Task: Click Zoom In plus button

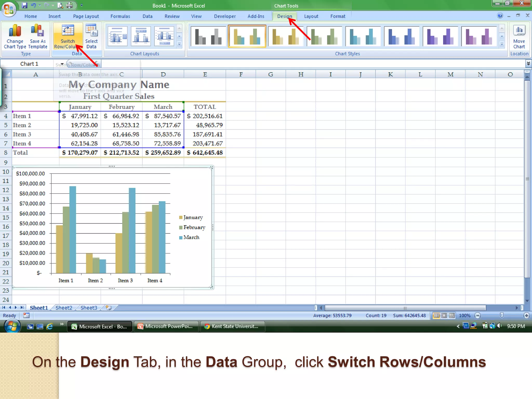Action: pos(527,316)
